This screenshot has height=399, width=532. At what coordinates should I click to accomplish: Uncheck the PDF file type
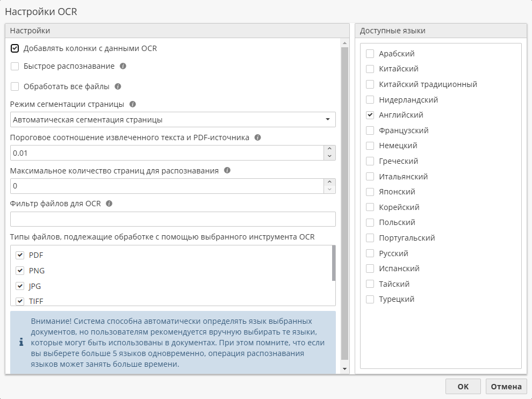coord(20,255)
